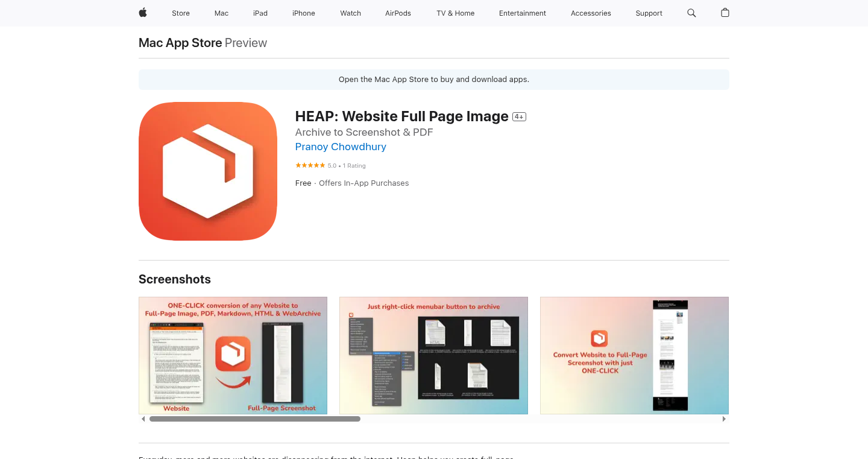Click the screenshots scrollbar left arrow

[143, 419]
